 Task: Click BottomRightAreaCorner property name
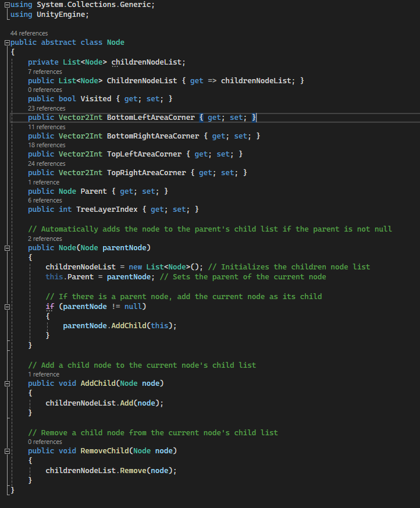(x=153, y=136)
